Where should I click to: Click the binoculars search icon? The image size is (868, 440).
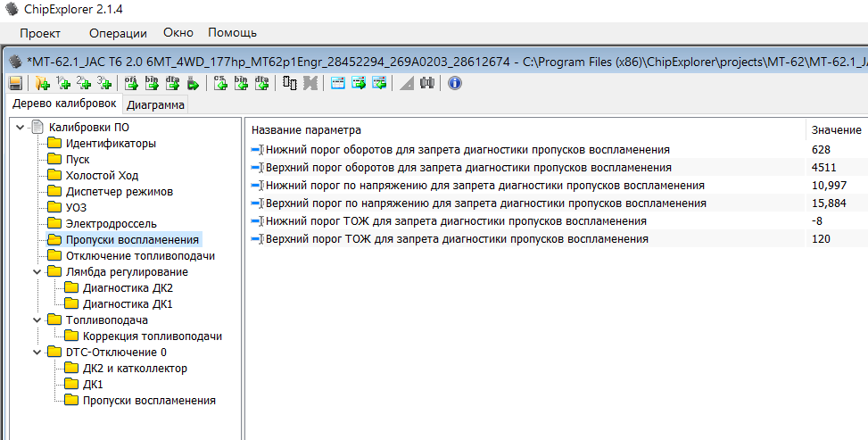tap(427, 84)
